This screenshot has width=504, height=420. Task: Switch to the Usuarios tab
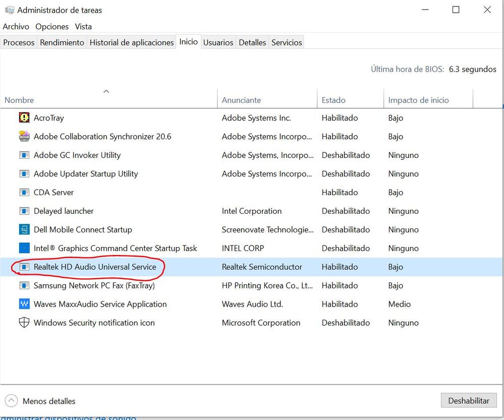(x=218, y=42)
